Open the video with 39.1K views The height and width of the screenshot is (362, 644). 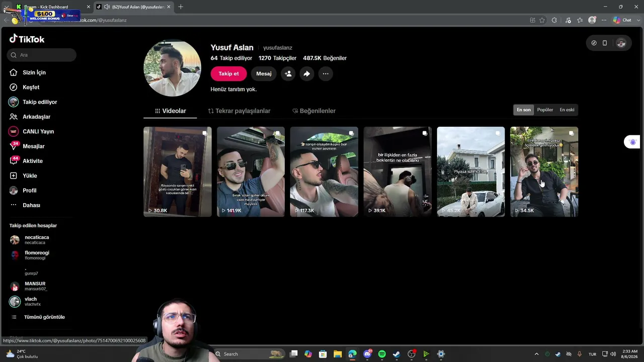pyautogui.click(x=397, y=172)
